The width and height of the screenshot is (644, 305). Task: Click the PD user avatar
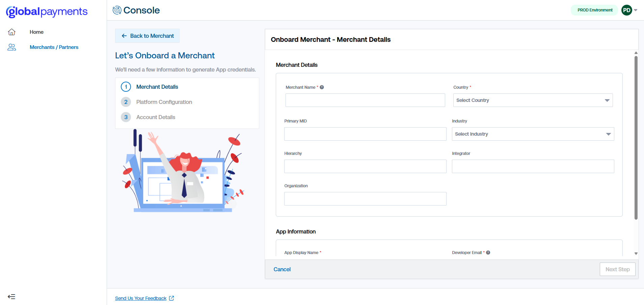point(626,10)
